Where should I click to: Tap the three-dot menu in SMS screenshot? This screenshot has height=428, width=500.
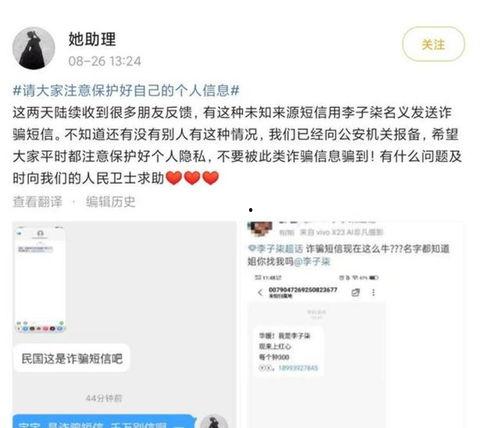pyautogui.click(x=373, y=292)
